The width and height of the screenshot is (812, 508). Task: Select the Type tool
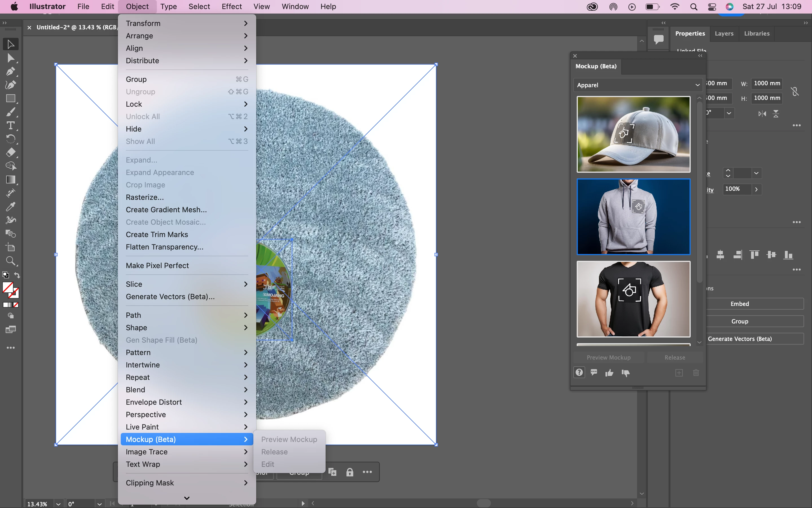(x=10, y=125)
